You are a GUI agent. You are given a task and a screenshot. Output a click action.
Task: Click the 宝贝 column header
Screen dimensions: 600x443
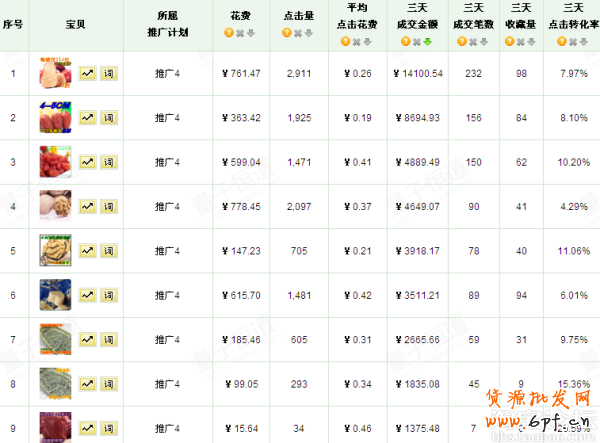pos(75,22)
